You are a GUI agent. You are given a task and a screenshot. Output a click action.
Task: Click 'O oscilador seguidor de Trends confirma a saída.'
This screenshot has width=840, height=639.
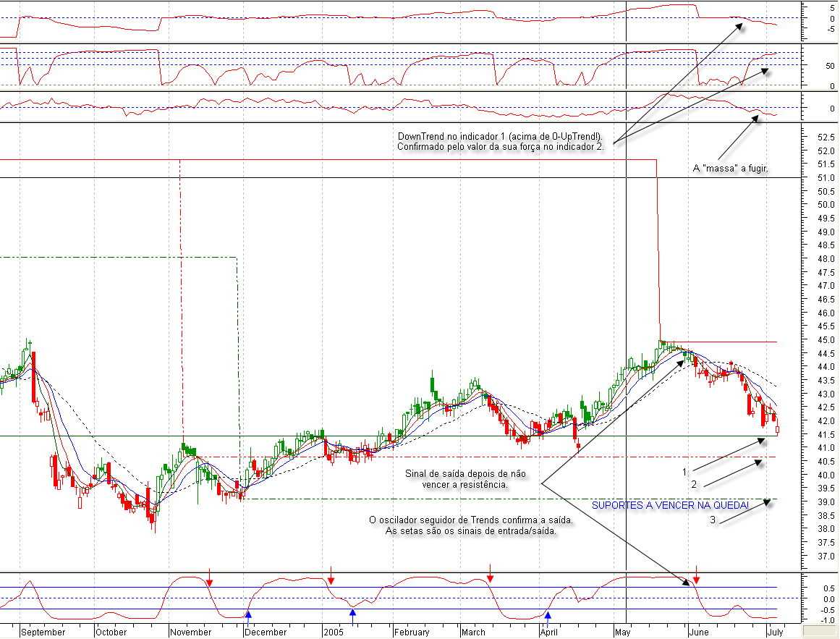[x=472, y=520]
